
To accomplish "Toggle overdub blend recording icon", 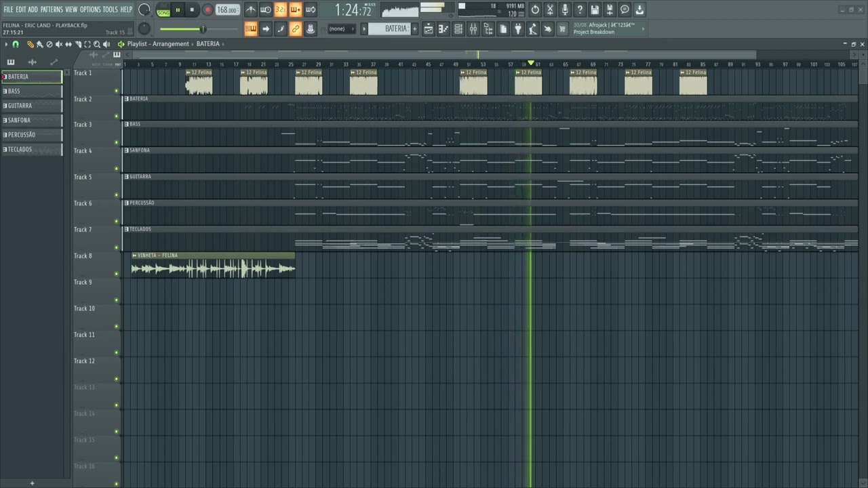I will point(295,9).
